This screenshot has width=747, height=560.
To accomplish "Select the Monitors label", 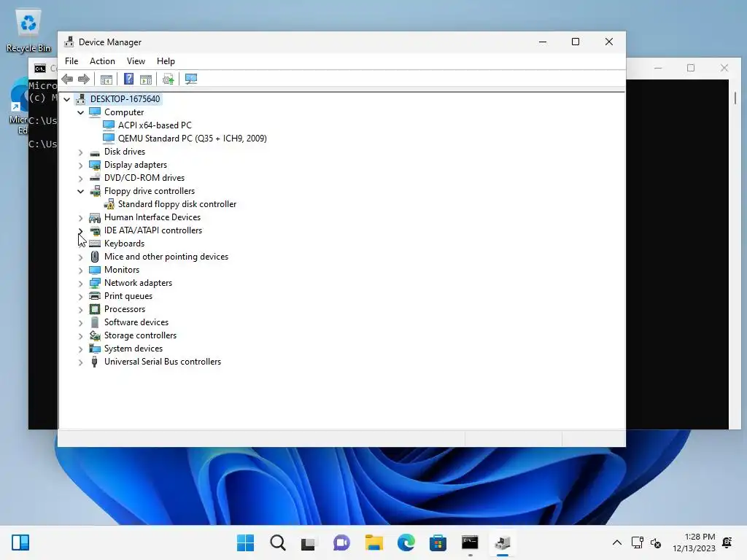I will coord(122,270).
